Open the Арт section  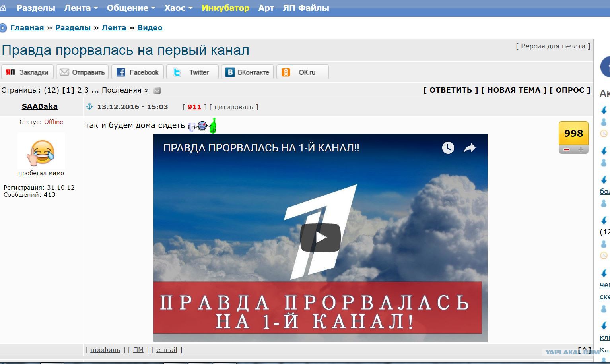(266, 8)
